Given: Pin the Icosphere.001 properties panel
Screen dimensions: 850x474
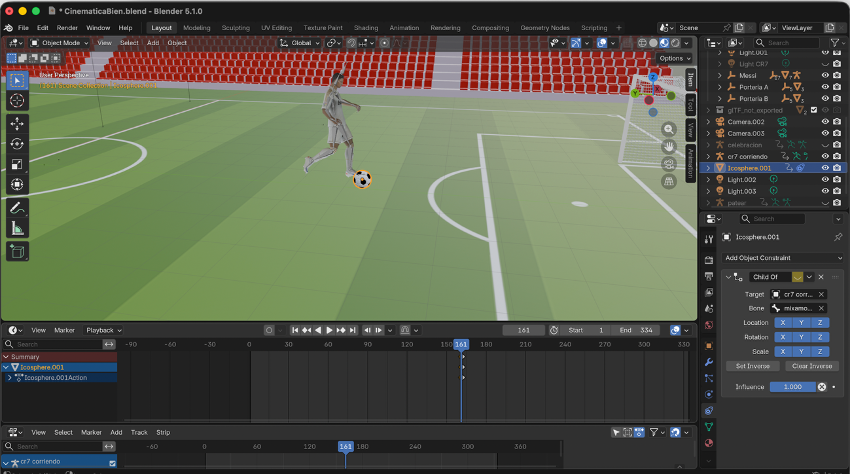Looking at the screenshot, I should pos(838,237).
